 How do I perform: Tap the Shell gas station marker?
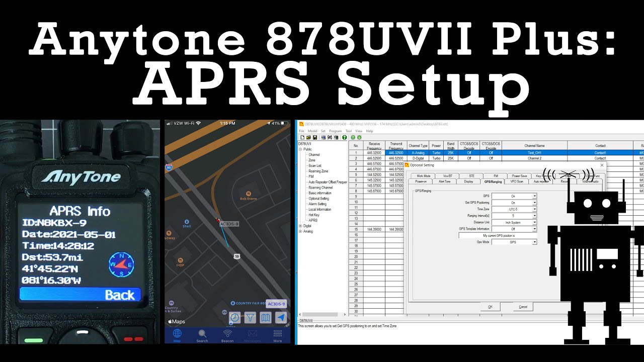click(187, 223)
